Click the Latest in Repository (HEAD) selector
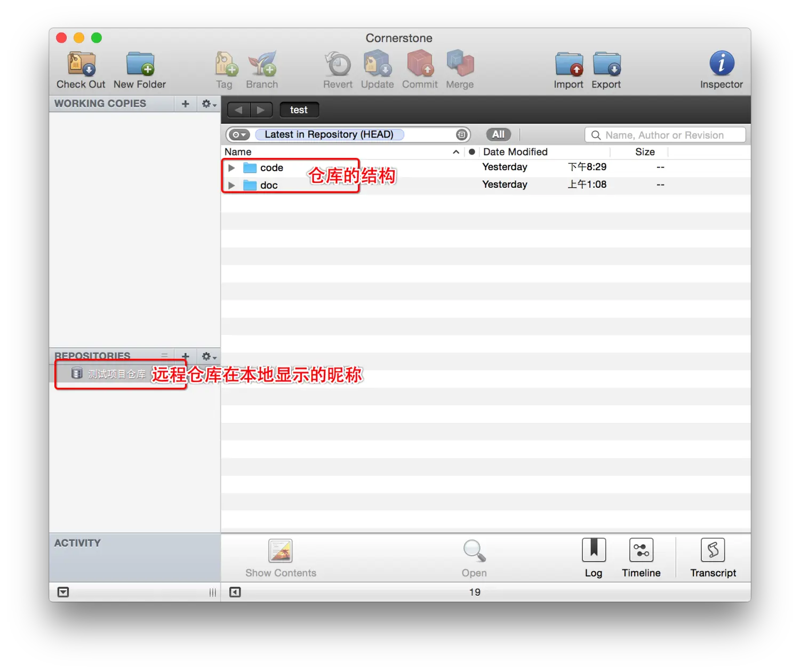 tap(329, 135)
